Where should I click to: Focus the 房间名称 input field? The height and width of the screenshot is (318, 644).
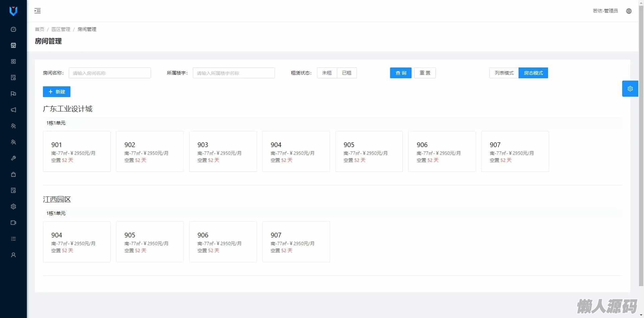110,73
